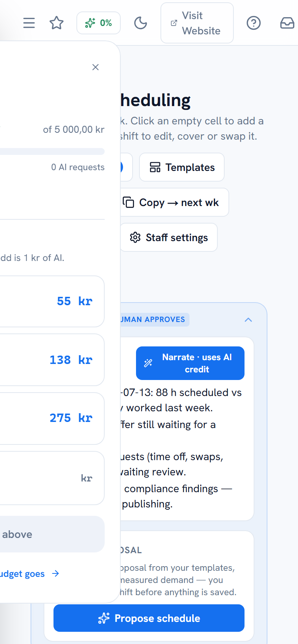The height and width of the screenshot is (644, 298).
Task: Click the 0 AI requests text
Action: 78,167
